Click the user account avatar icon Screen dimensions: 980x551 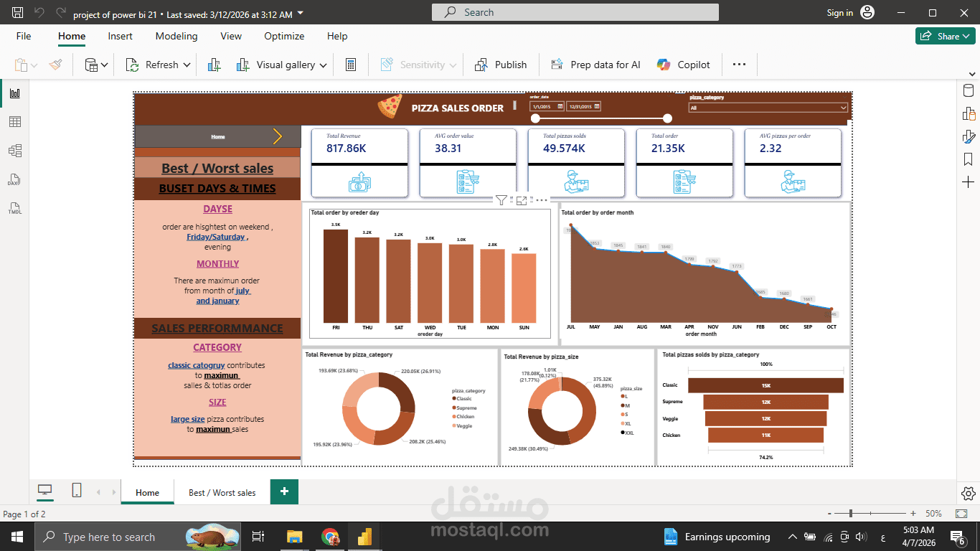click(x=867, y=13)
